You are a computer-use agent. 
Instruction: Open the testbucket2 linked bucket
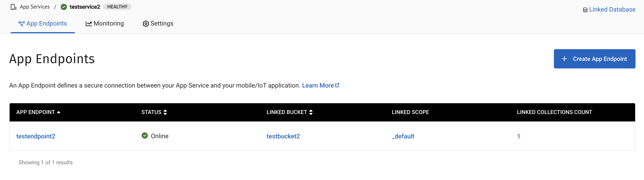tap(283, 136)
